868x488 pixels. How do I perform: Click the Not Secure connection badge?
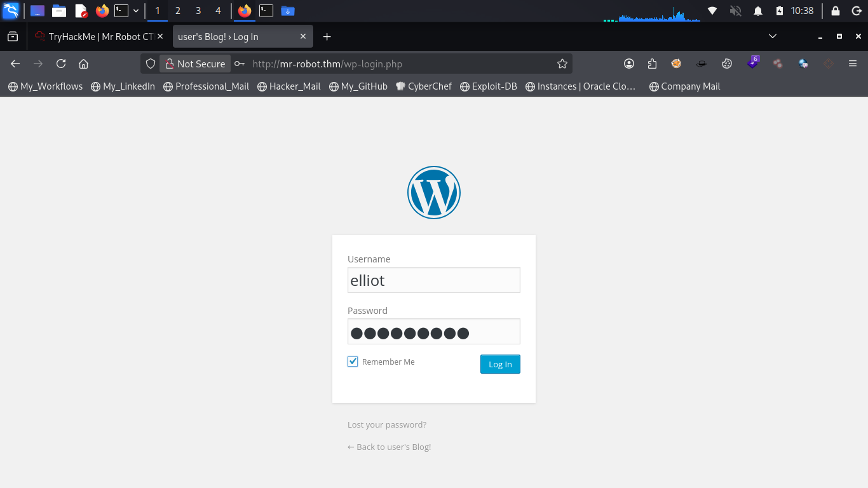pos(194,64)
